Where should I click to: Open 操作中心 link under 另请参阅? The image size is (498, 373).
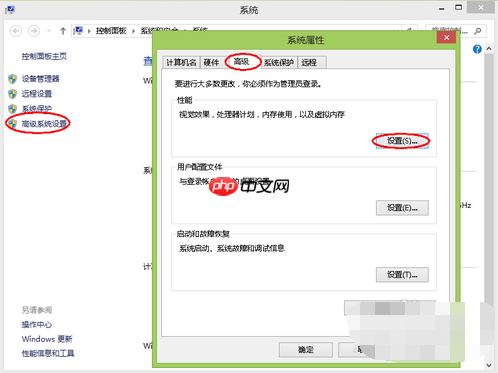point(37,325)
